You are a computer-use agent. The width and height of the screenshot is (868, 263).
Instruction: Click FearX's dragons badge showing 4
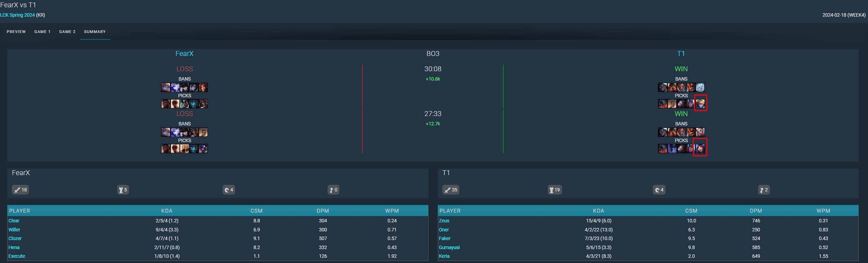pos(229,190)
